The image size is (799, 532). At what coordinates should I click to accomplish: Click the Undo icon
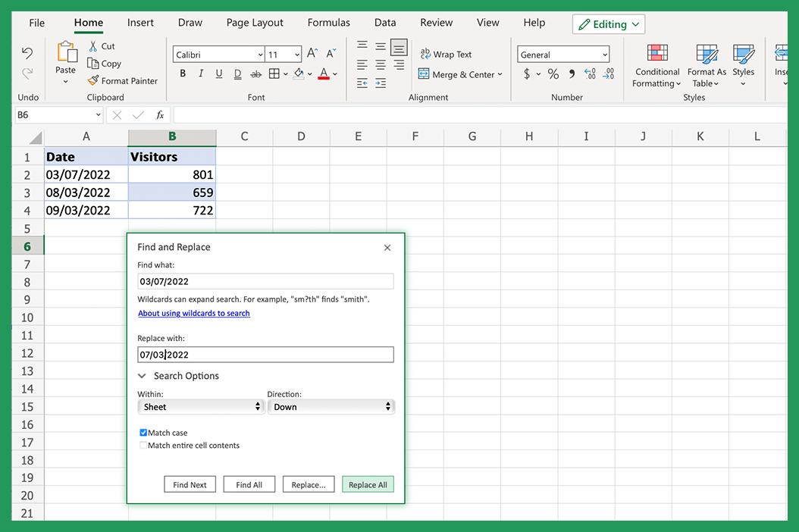(27, 53)
